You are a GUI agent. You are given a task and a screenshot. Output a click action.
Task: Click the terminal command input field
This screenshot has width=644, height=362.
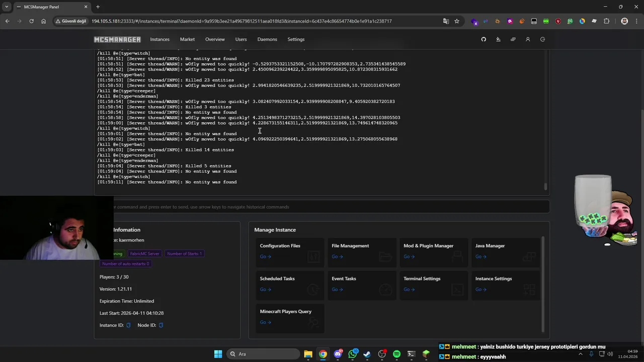click(322, 207)
